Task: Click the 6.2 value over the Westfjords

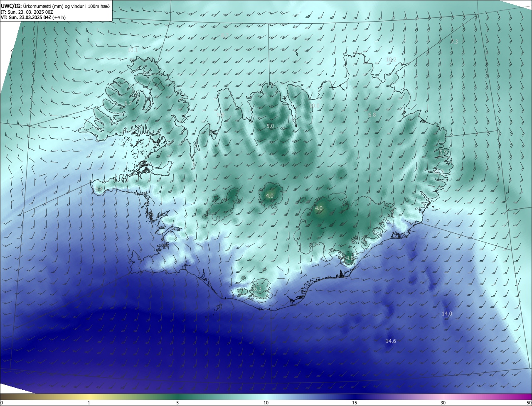Action: pyautogui.click(x=128, y=103)
